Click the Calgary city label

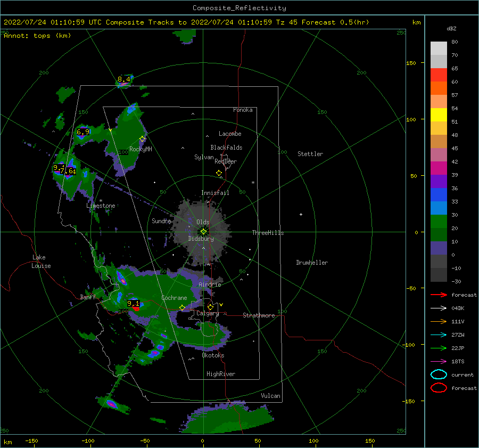coord(208,313)
